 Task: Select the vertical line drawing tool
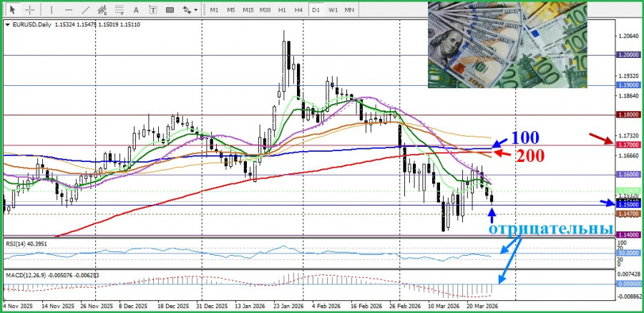coord(51,10)
